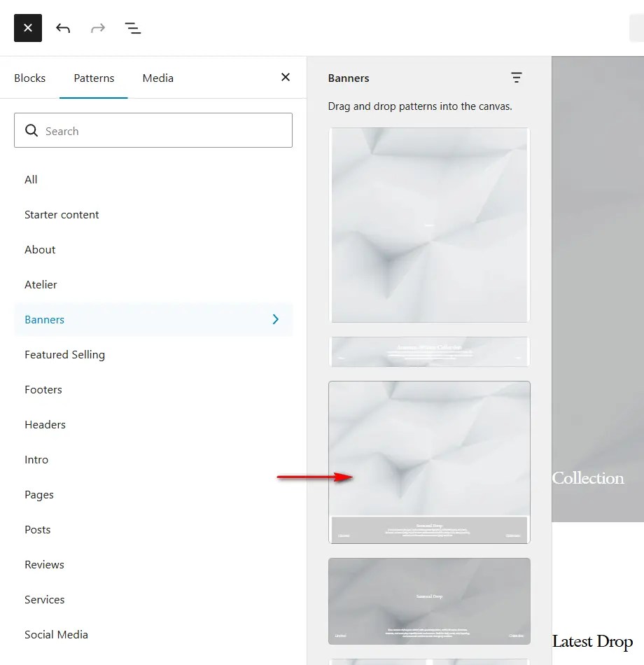Focus the Search patterns field

[x=153, y=130]
